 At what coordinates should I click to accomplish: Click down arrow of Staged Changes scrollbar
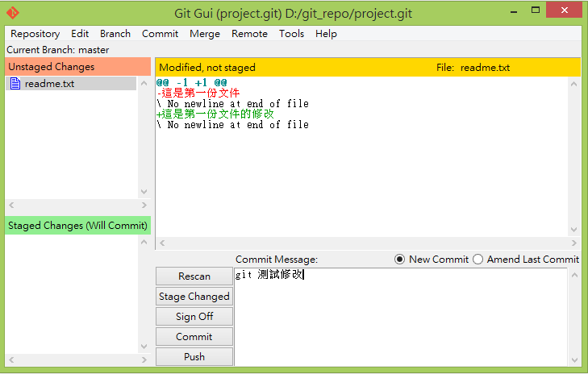144,347
